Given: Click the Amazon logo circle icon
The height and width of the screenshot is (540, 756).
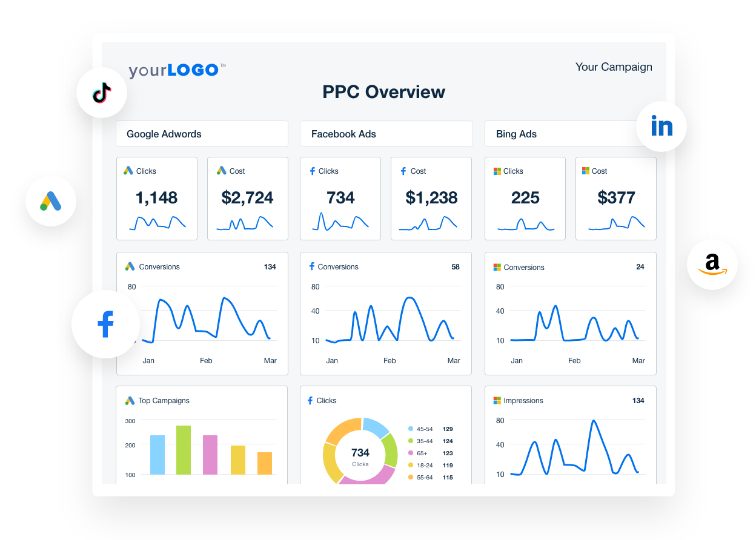Looking at the screenshot, I should 712,265.
